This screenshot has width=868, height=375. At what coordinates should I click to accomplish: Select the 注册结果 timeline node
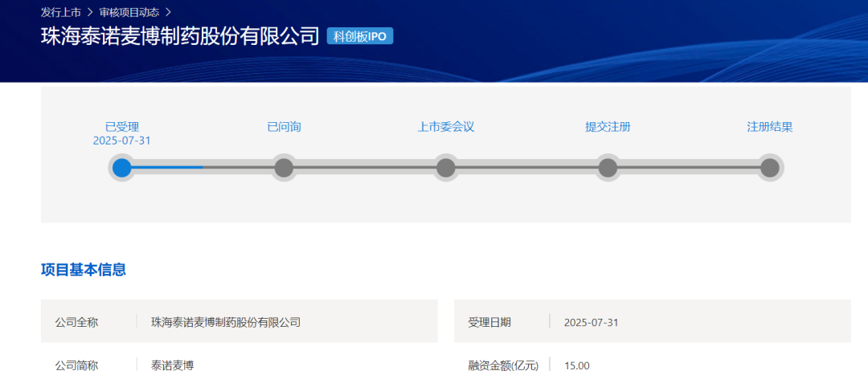769,168
